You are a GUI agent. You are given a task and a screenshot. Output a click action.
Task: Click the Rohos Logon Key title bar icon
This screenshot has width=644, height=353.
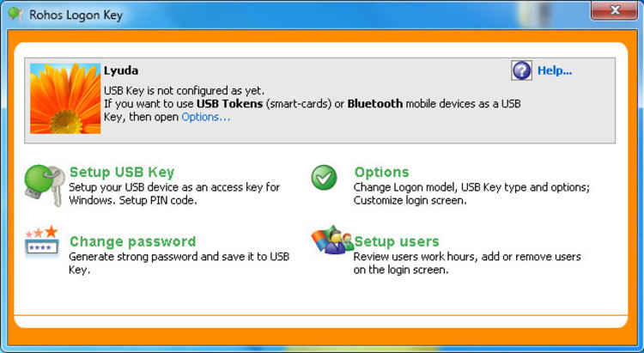click(15, 15)
